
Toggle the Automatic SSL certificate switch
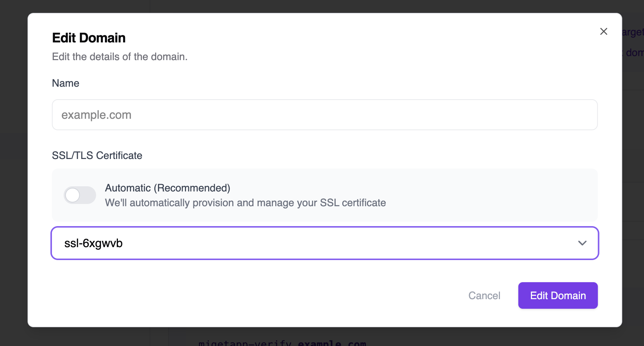(x=80, y=195)
